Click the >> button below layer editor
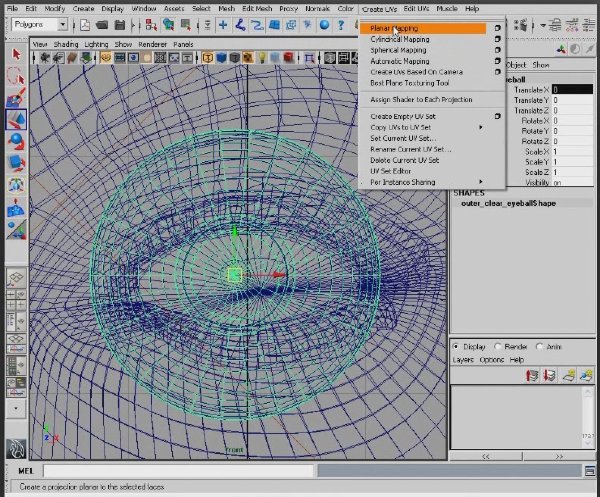Screen dimensions: 600x497 [559, 456]
